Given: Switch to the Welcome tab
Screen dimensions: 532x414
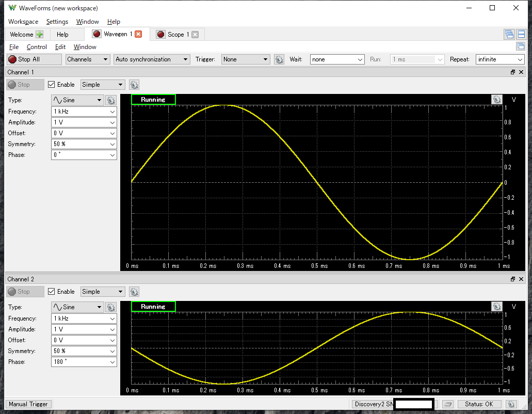Looking at the screenshot, I should click(26, 34).
